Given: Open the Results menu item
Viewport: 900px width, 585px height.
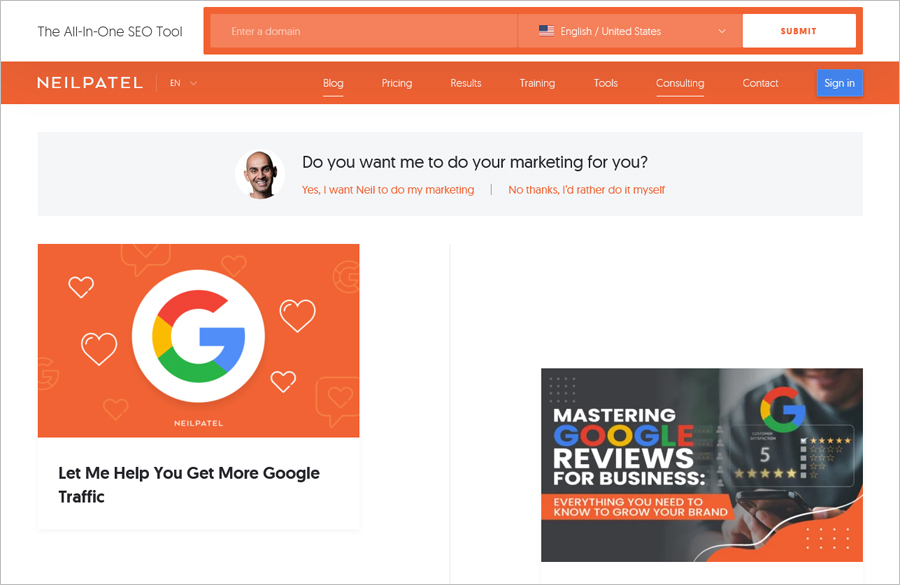Looking at the screenshot, I should (465, 83).
